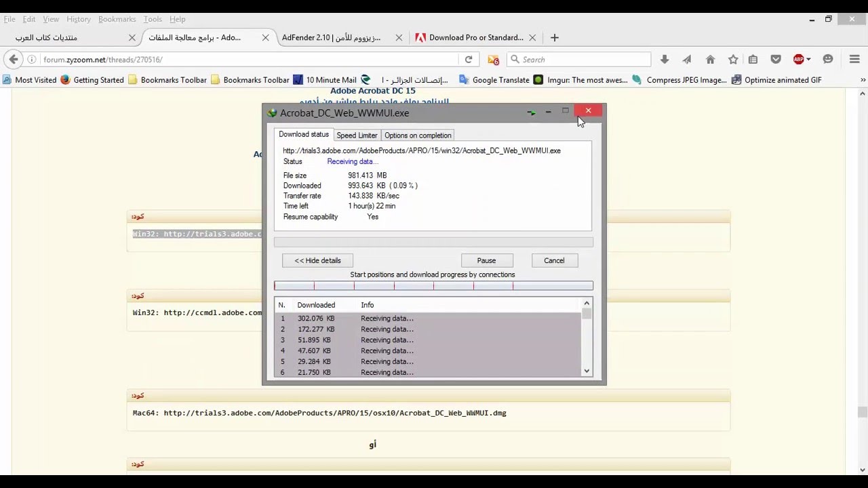The width and height of the screenshot is (868, 488).
Task: Select connection row 5 with 29.284 KB
Action: click(x=428, y=362)
